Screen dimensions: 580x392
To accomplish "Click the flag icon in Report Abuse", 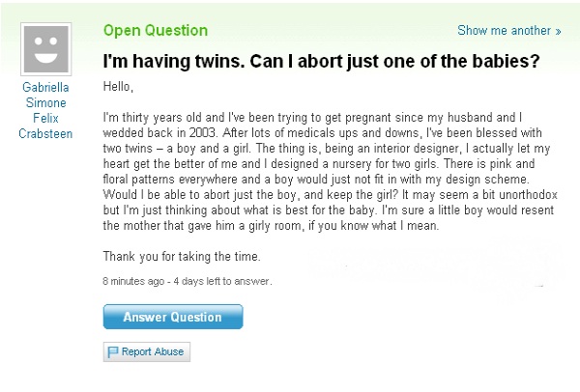I will point(112,351).
